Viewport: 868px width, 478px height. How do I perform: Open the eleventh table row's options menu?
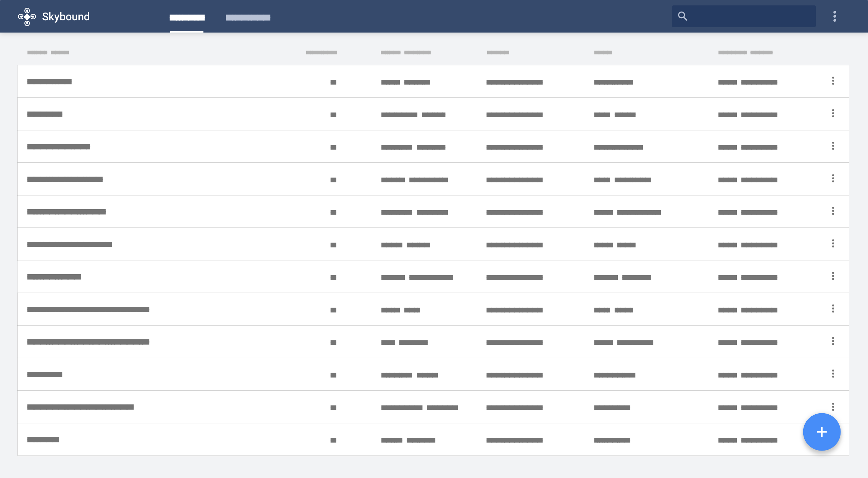click(x=833, y=406)
